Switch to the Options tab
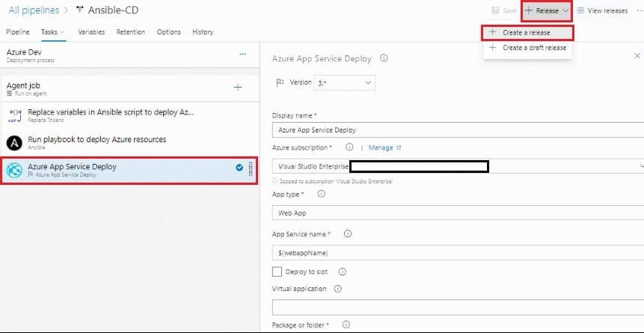This screenshot has width=644, height=333. pyautogui.click(x=169, y=32)
